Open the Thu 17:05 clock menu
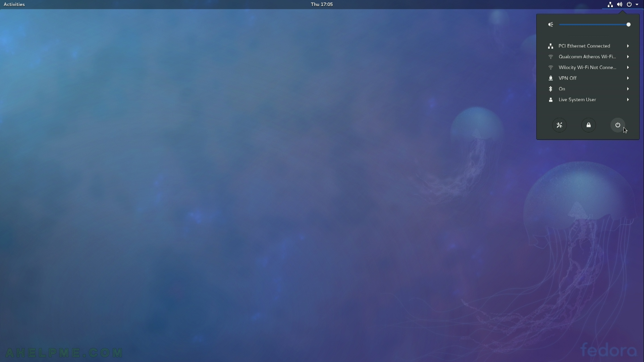The width and height of the screenshot is (644, 362). point(322,4)
